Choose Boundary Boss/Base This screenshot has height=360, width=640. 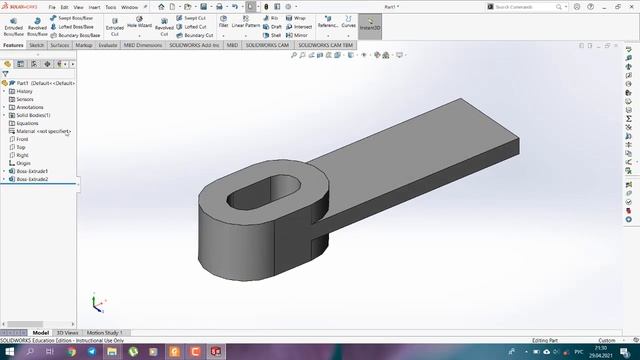[75, 36]
